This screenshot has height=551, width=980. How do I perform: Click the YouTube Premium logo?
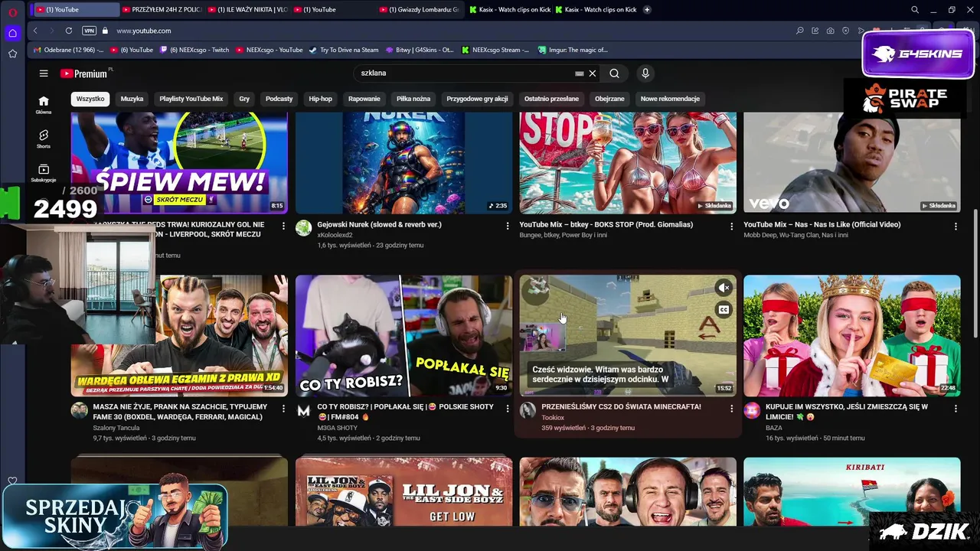click(84, 73)
